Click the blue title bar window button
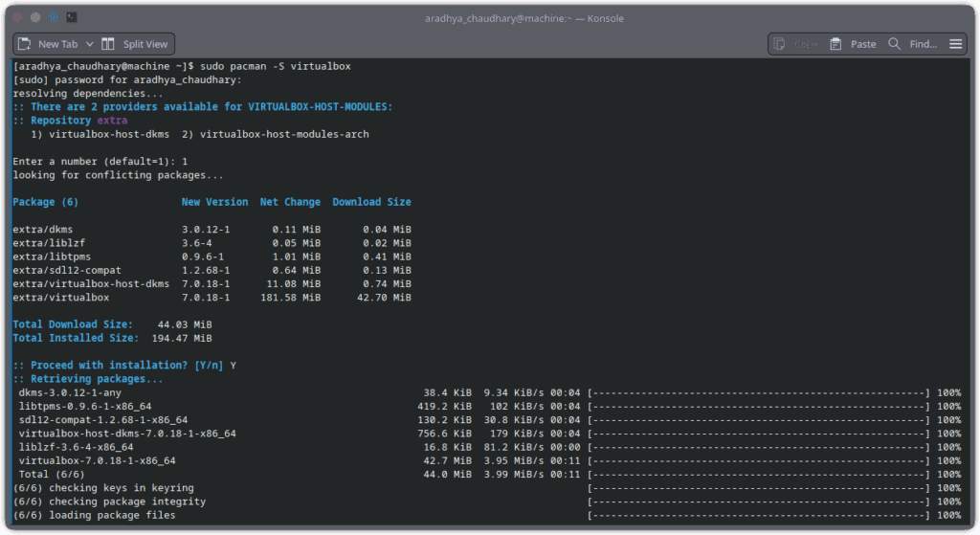980x535 pixels. point(54,17)
